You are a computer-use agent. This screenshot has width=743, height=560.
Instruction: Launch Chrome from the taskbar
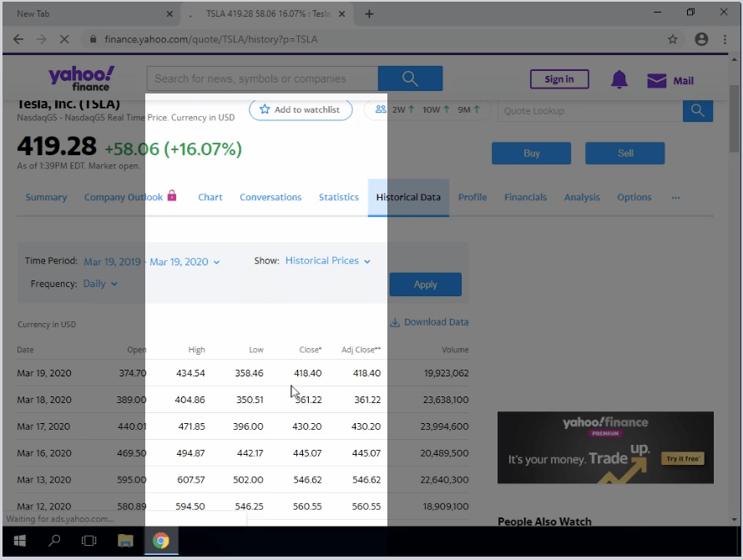click(161, 541)
